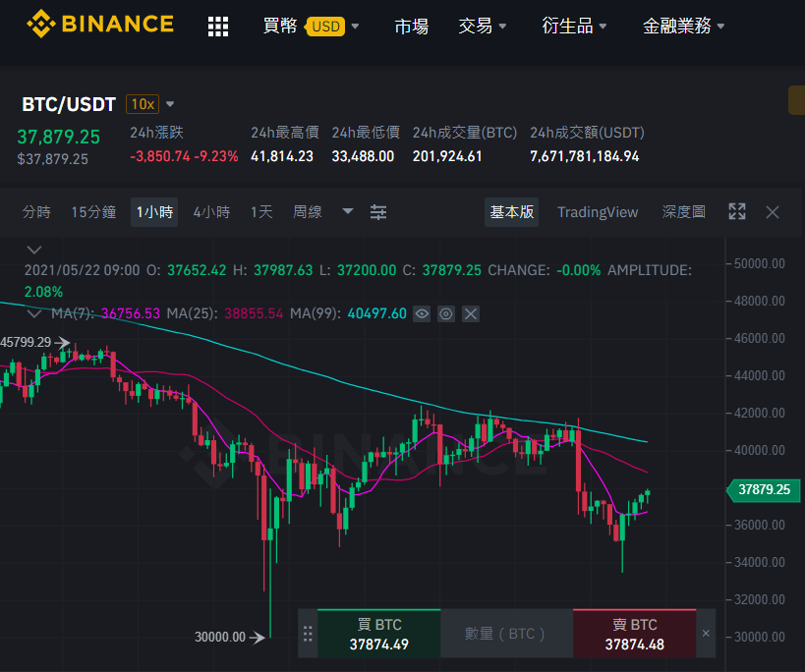Screen dimensions: 805x672
Task: Click the 7,671,781,184.94 turnover value
Action: [584, 156]
